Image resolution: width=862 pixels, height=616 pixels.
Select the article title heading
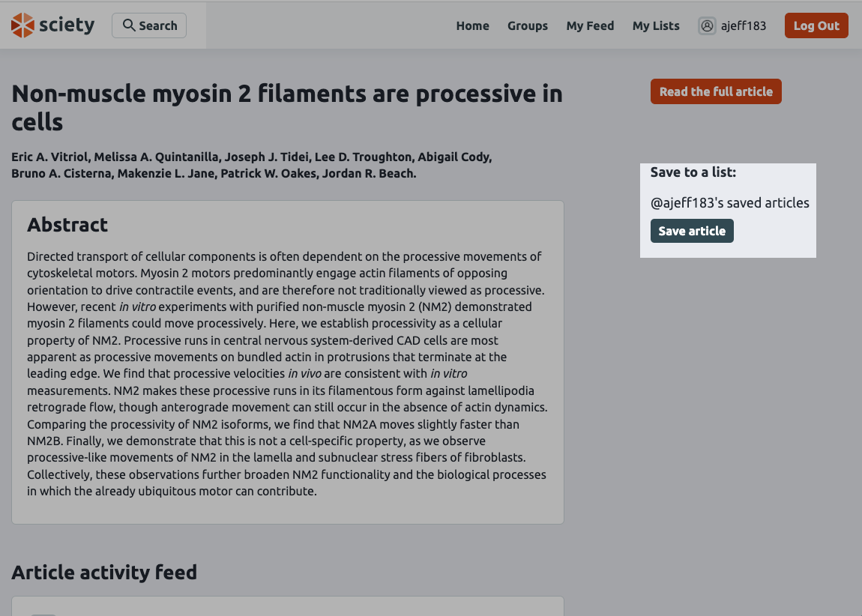[x=287, y=107]
